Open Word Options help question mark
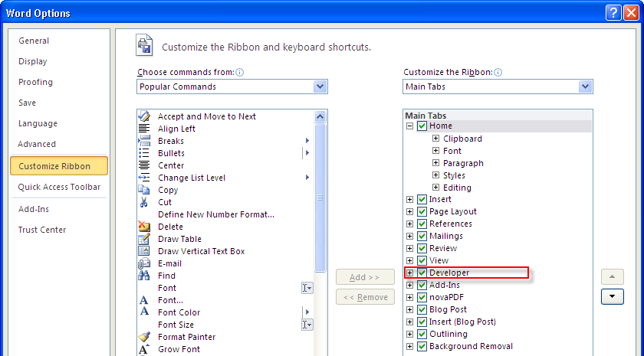 tap(613, 13)
